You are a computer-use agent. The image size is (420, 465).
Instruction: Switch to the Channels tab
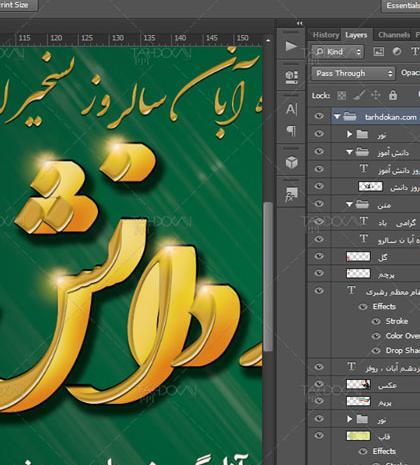393,35
